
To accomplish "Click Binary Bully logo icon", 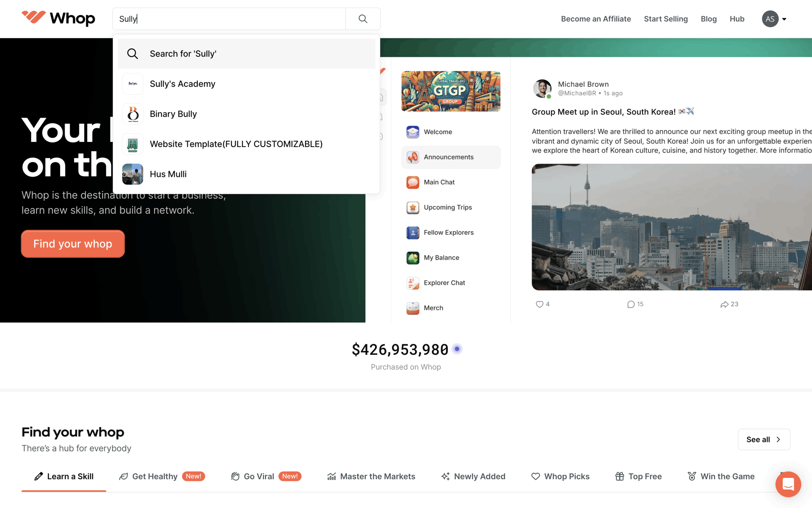I will [133, 114].
